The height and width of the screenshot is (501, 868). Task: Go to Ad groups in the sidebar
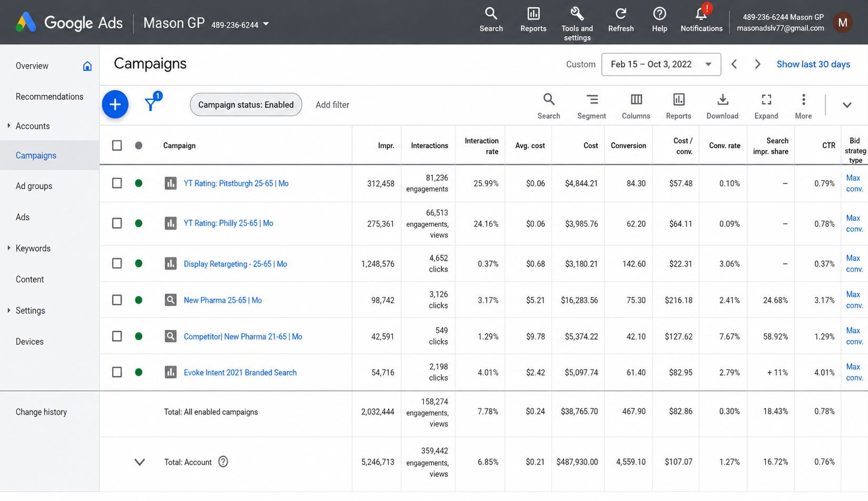(34, 186)
